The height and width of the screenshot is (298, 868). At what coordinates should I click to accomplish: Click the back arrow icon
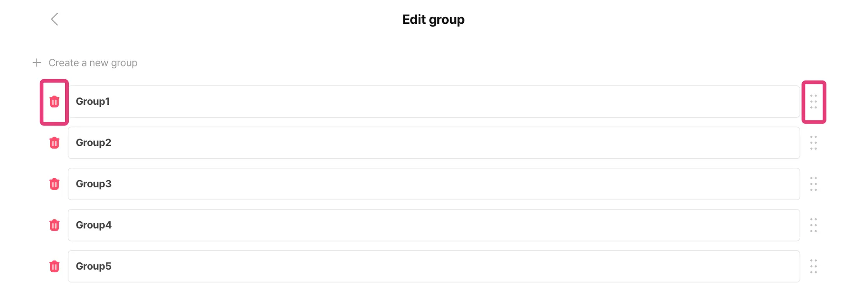coord(55,19)
